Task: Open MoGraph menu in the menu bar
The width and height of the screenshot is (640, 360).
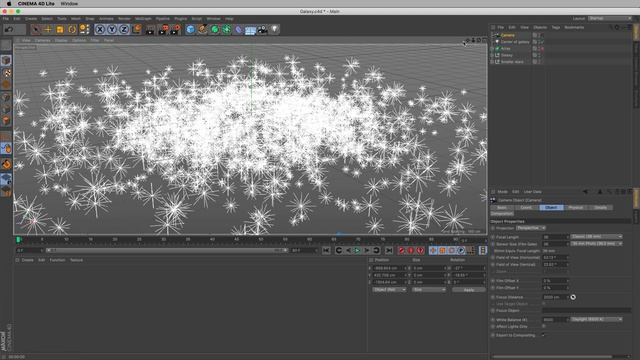Action: coord(143,19)
